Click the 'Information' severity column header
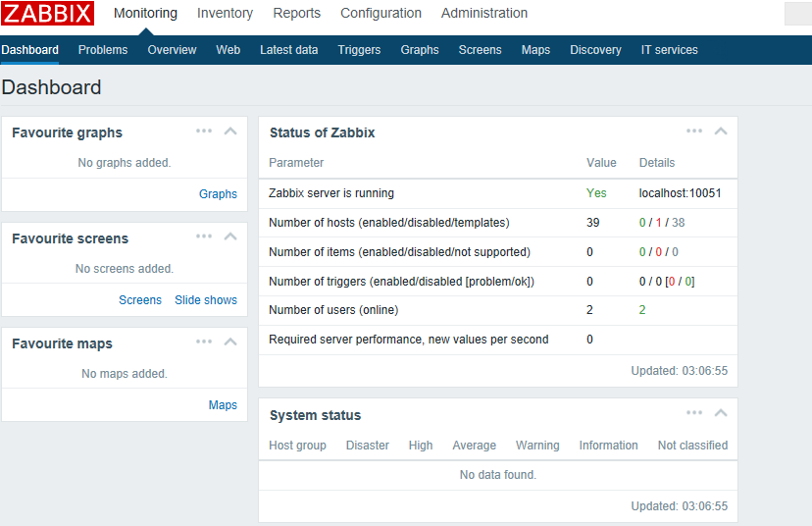 coord(608,446)
